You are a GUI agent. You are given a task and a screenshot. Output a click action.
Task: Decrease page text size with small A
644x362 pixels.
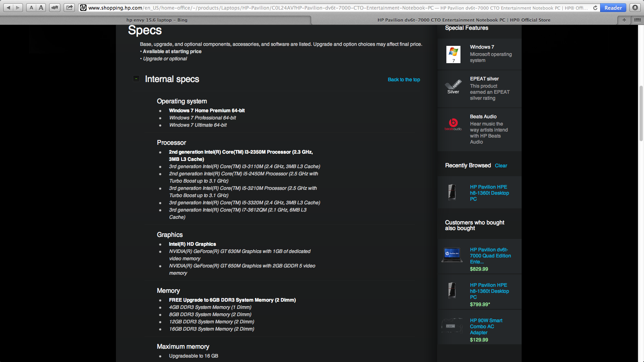click(x=31, y=8)
